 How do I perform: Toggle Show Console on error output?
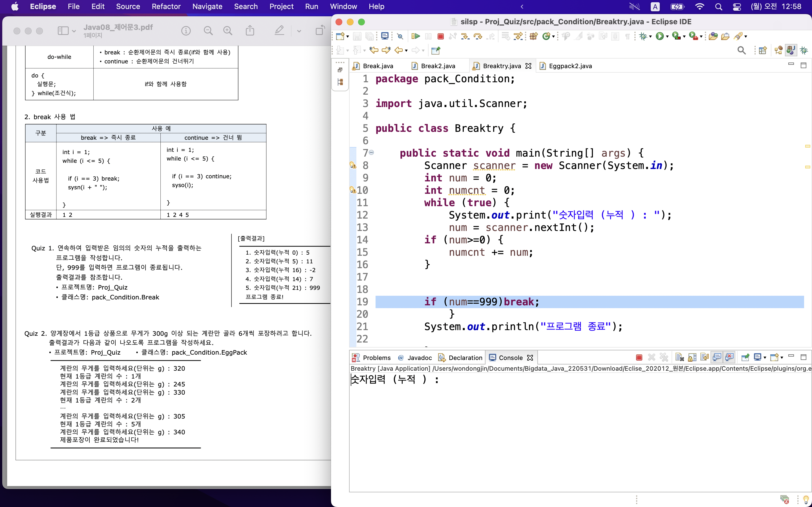coord(729,357)
